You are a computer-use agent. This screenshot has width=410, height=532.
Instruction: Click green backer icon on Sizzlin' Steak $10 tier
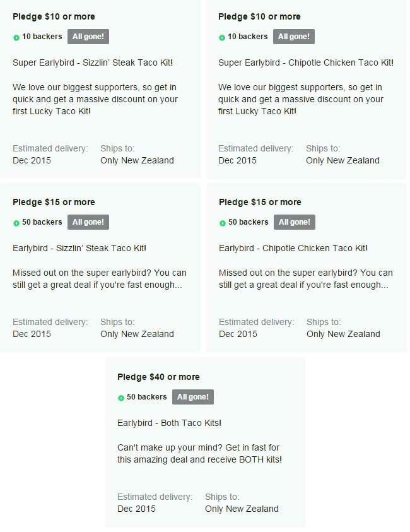[x=16, y=37]
